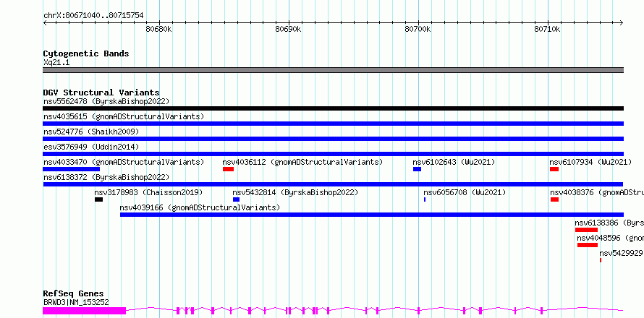This screenshot has height=318, width=644.
Task: Open the nsv4048596 label link
Action: (610, 238)
